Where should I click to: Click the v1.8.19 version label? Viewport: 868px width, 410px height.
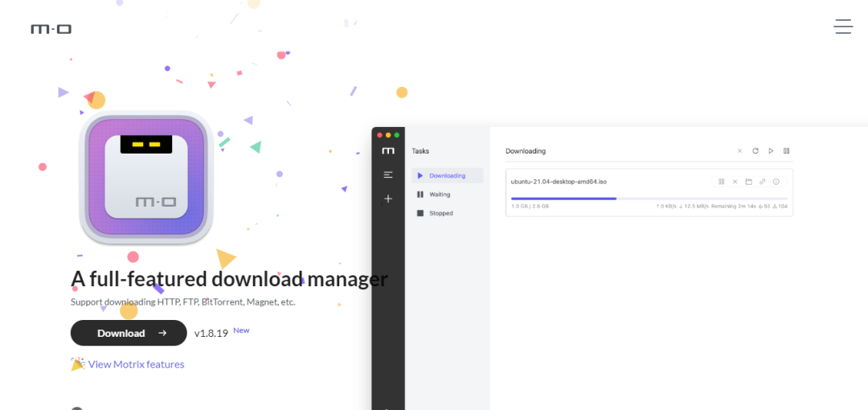click(x=211, y=334)
